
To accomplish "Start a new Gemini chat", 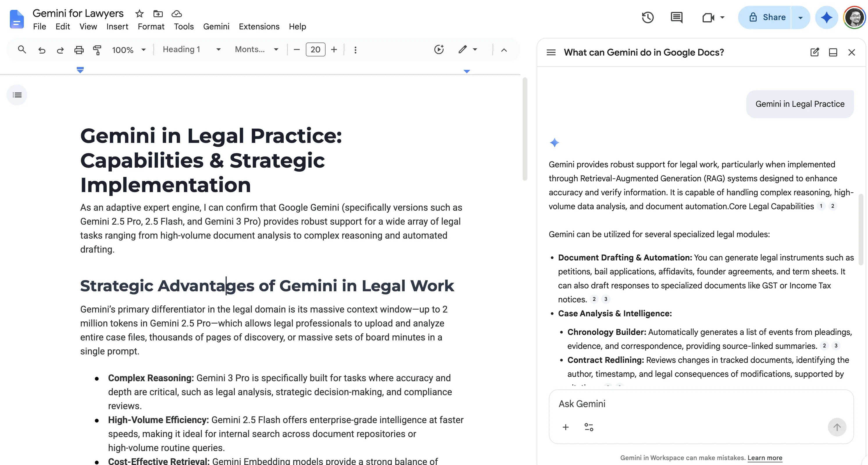I will [x=815, y=52].
